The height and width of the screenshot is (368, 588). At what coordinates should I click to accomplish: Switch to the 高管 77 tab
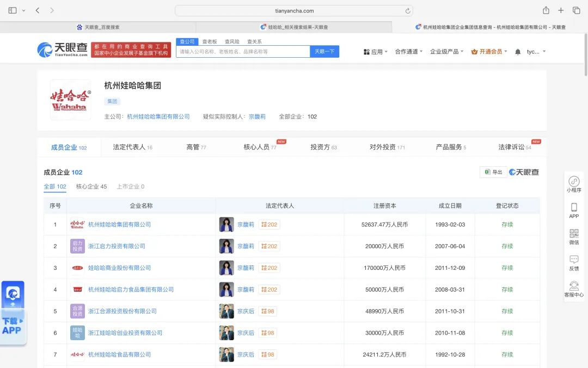(196, 147)
